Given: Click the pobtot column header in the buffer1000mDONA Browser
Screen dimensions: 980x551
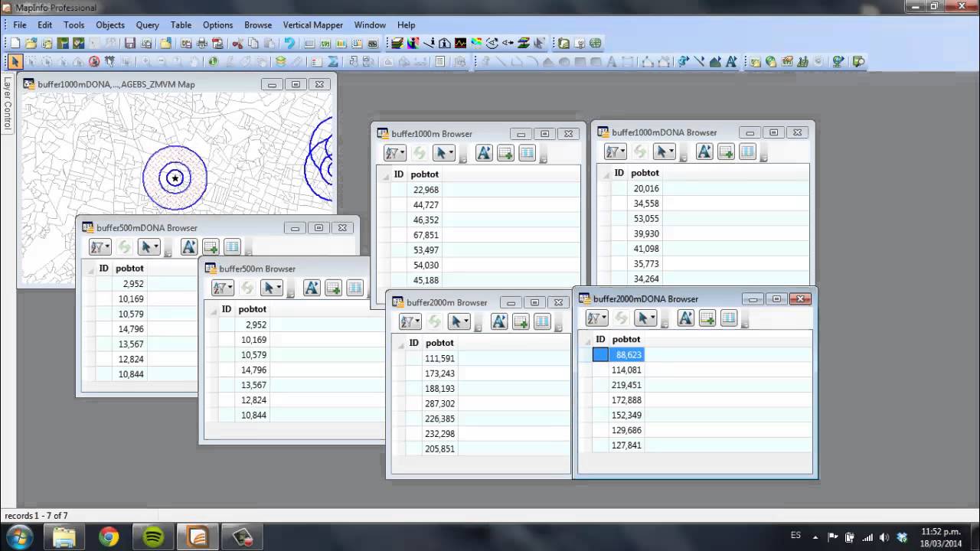Looking at the screenshot, I should click(645, 173).
